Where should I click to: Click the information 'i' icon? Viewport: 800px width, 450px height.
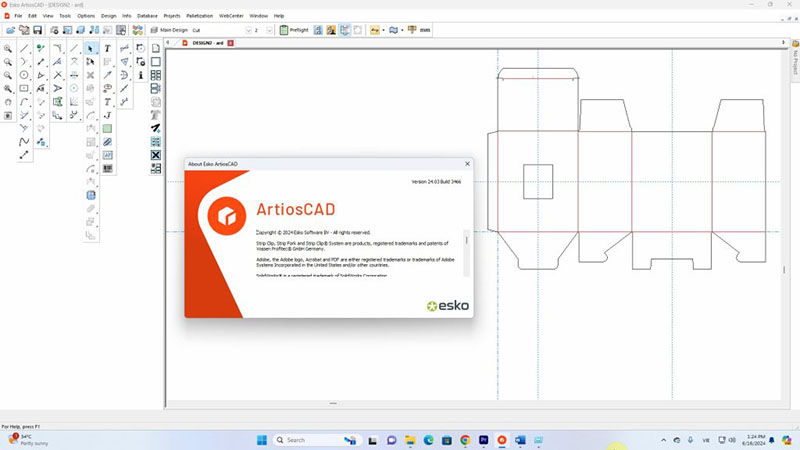tap(141, 75)
